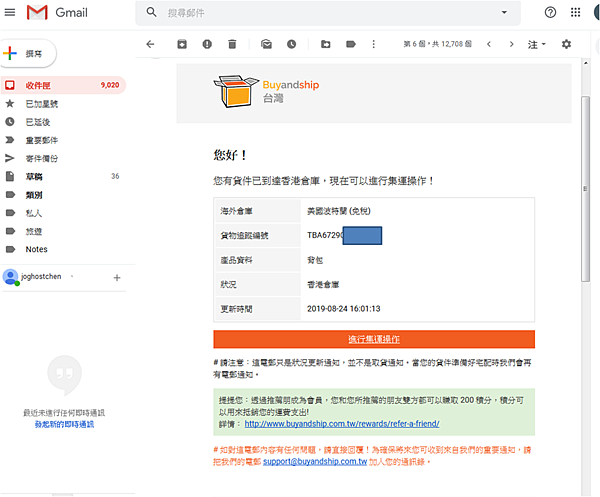Compose a new email
The height and width of the screenshot is (497, 600).
28,54
